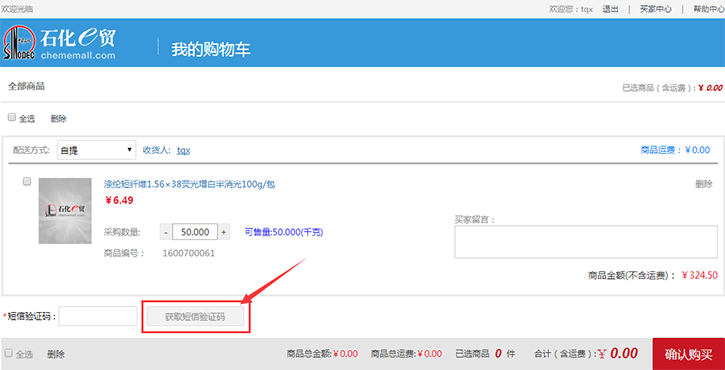Open 帮助中心 in the top bar
Viewport: 725px width, 370px height.
pos(708,9)
